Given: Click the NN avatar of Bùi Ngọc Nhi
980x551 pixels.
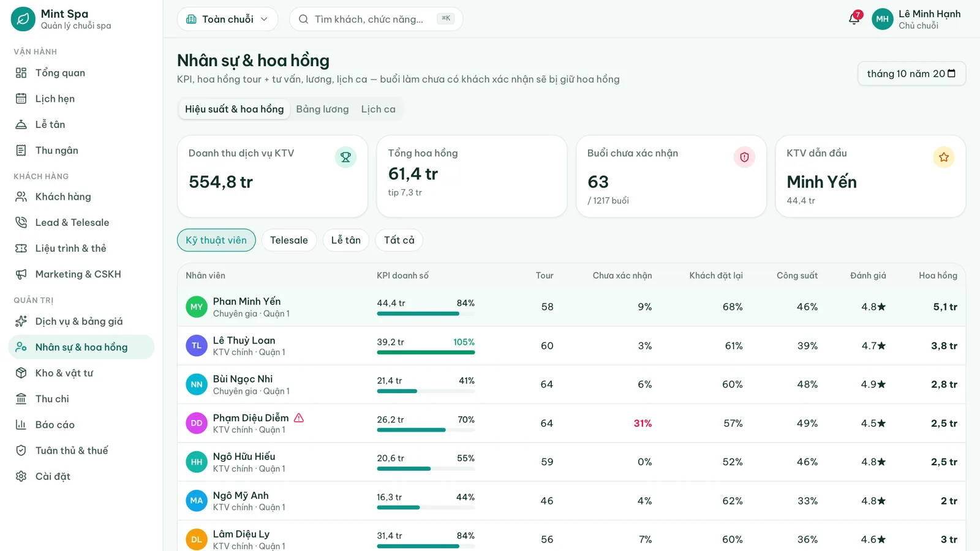Looking at the screenshot, I should tap(197, 384).
